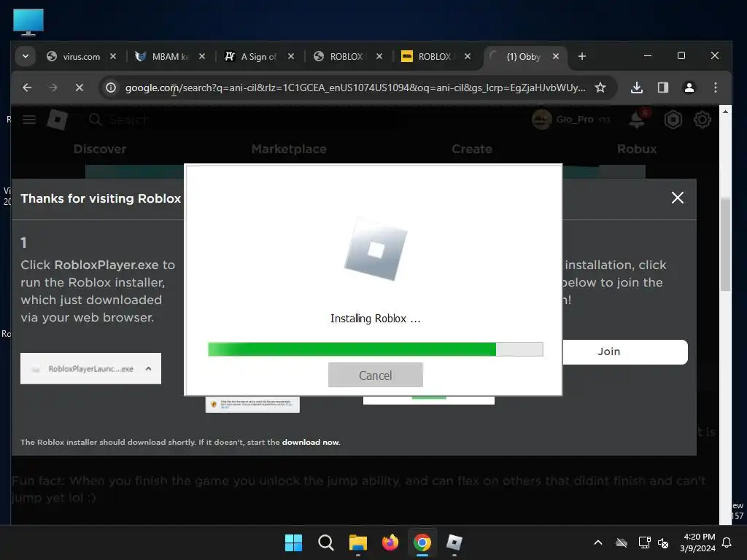Open the taskbar notification bell

(727, 542)
